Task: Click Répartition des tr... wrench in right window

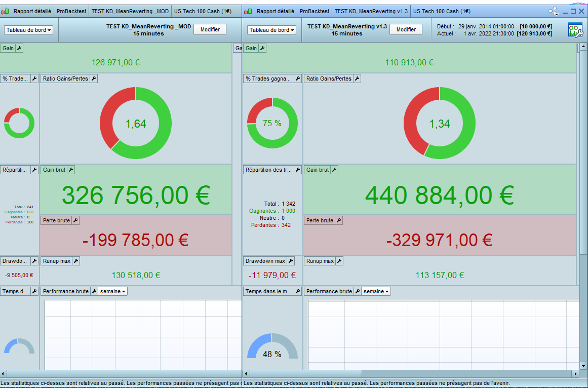Action: 298,170
